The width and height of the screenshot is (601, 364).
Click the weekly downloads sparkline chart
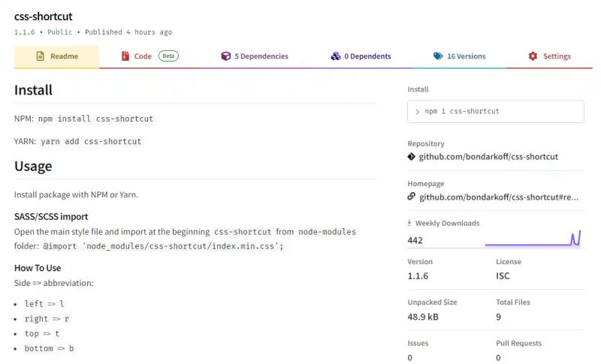[533, 238]
